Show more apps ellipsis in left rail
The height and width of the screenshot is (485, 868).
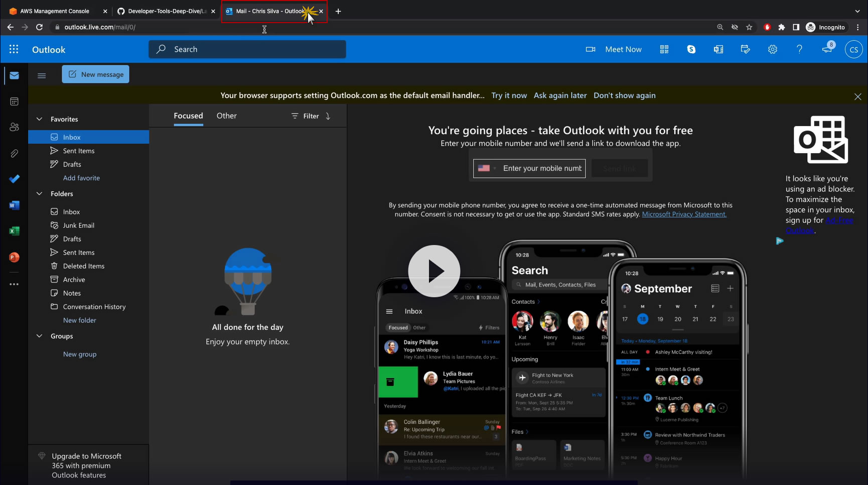click(14, 284)
